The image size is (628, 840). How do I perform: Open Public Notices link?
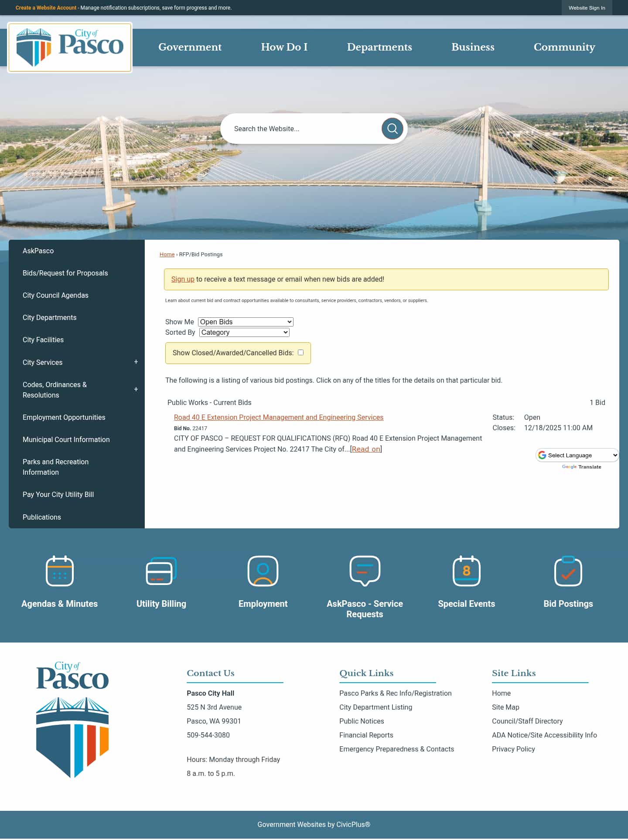pos(362,721)
